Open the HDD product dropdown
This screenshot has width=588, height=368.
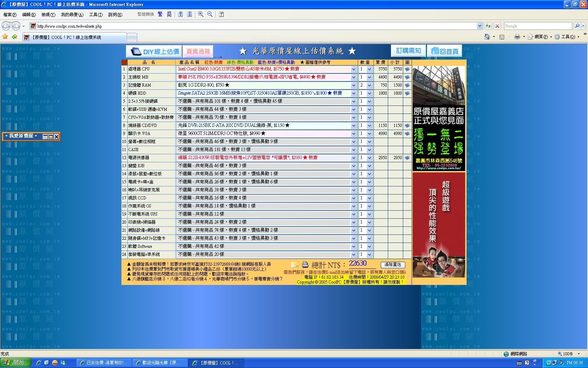click(353, 93)
